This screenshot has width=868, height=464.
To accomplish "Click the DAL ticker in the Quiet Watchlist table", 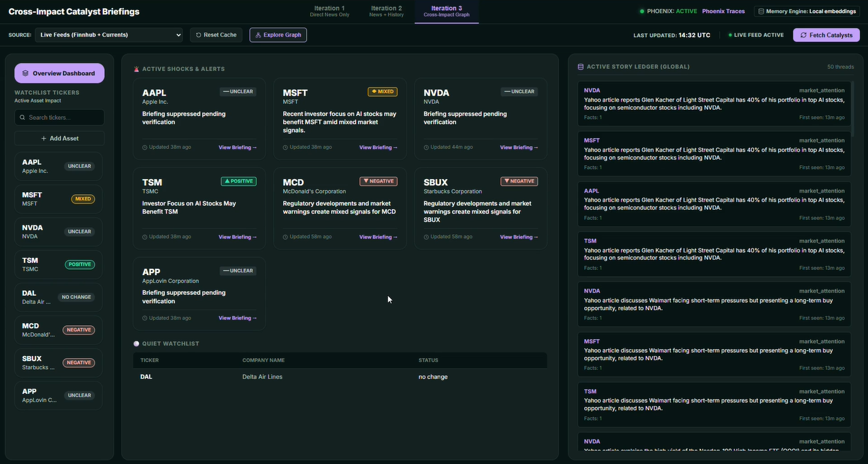I will 146,377.
